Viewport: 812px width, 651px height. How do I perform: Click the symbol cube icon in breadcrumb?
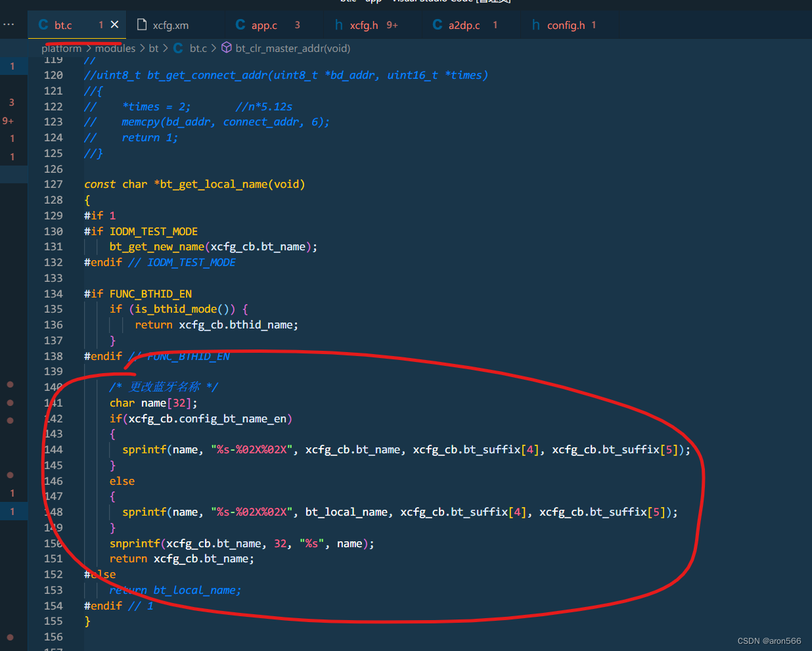(x=227, y=48)
